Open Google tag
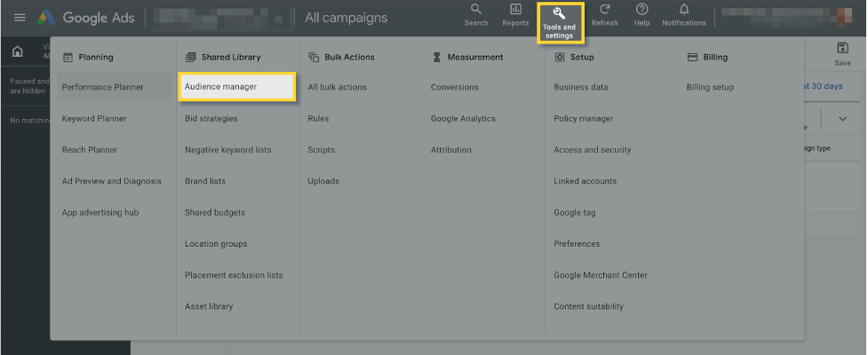 coord(575,212)
